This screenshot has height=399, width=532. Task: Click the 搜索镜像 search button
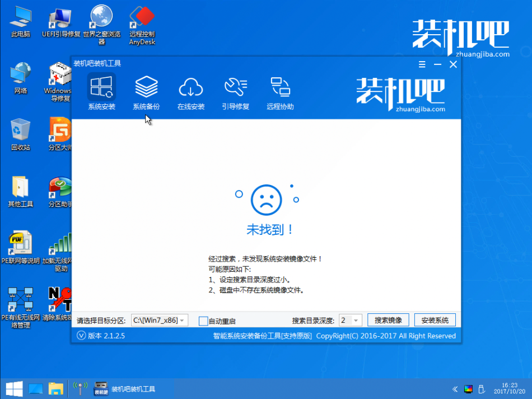coord(388,319)
